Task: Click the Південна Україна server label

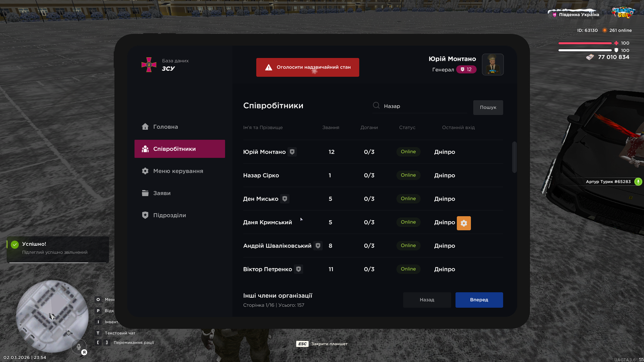Action: tap(576, 15)
